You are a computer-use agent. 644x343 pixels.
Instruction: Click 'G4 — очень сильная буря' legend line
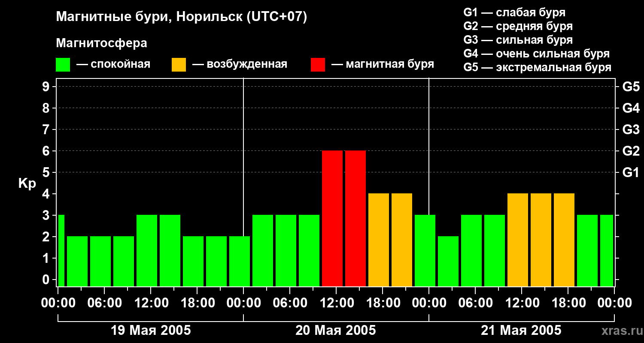537,54
